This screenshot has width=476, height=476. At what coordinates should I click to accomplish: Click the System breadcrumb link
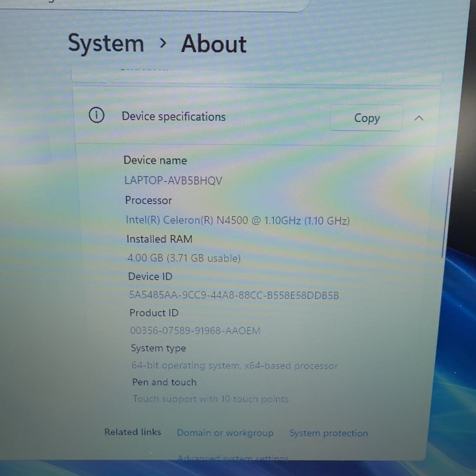click(106, 43)
